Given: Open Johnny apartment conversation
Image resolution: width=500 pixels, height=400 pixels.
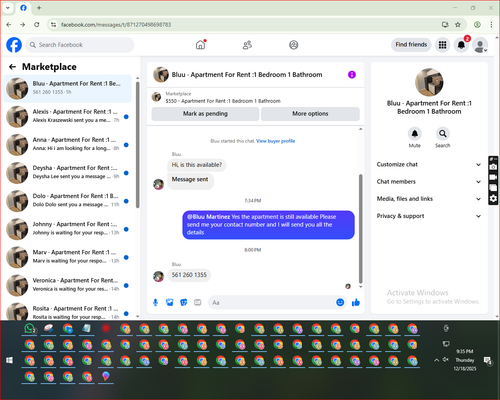Looking at the screenshot, I should click(x=68, y=229).
